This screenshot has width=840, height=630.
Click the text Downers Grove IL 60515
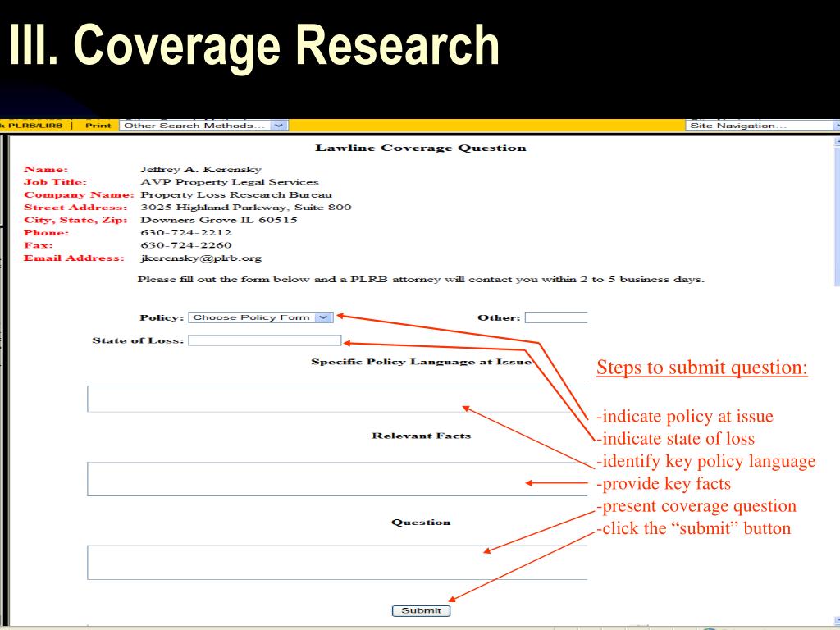click(218, 220)
